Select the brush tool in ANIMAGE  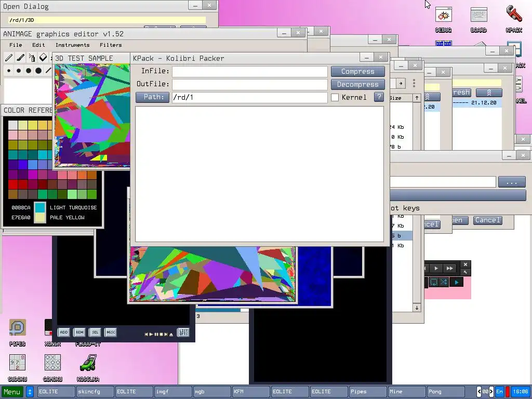pyautogui.click(x=20, y=58)
